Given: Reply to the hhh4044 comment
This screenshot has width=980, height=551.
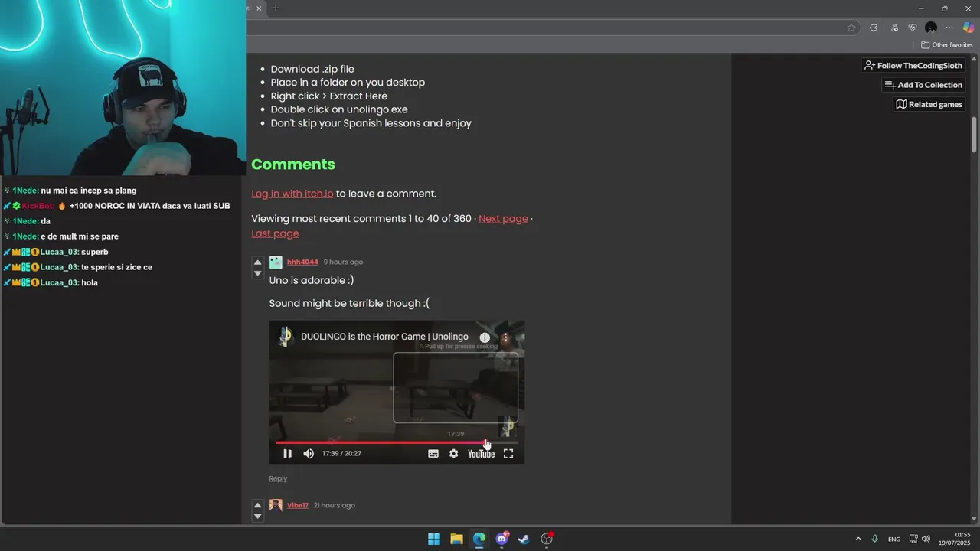Looking at the screenshot, I should tap(278, 478).
